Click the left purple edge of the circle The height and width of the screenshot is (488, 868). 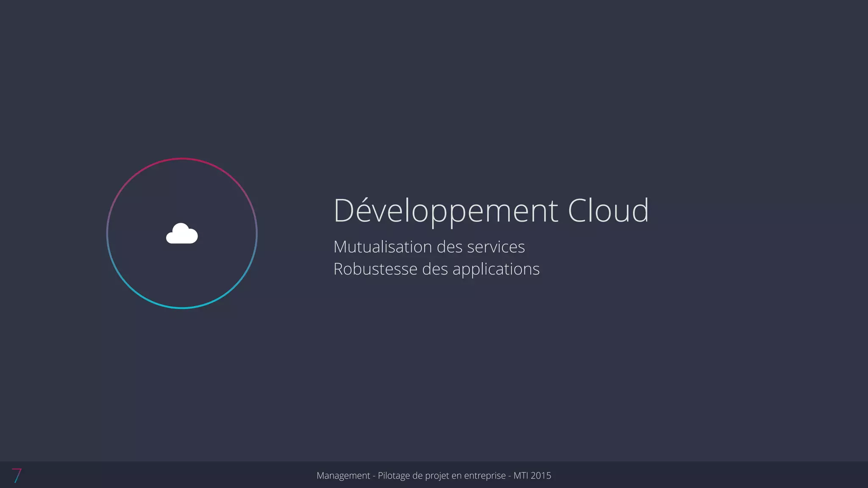(x=107, y=233)
